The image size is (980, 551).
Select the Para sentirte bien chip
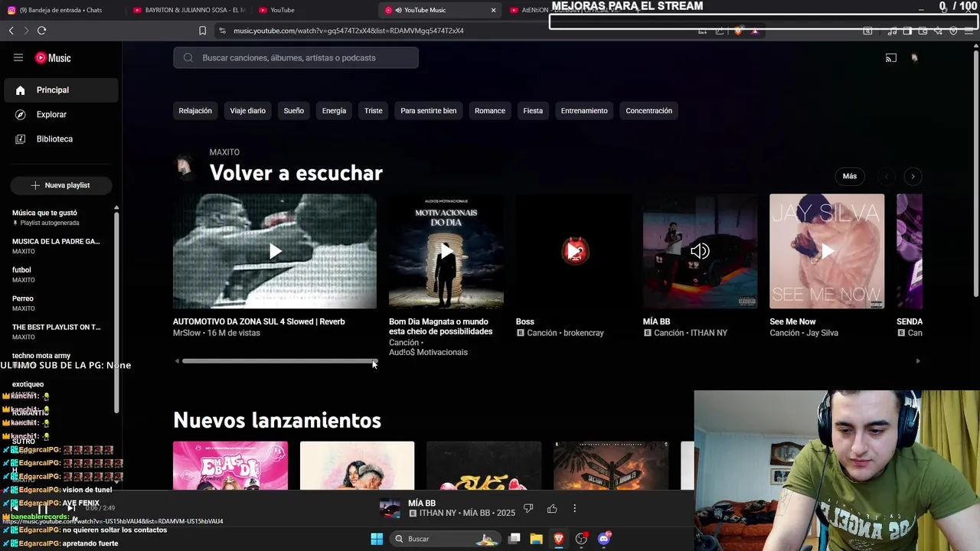(x=429, y=111)
